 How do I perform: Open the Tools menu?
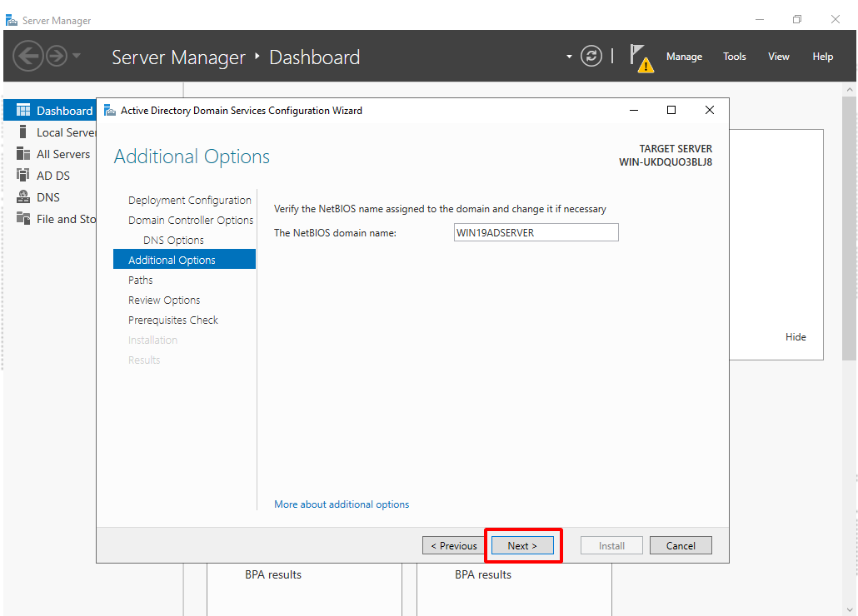pos(735,57)
